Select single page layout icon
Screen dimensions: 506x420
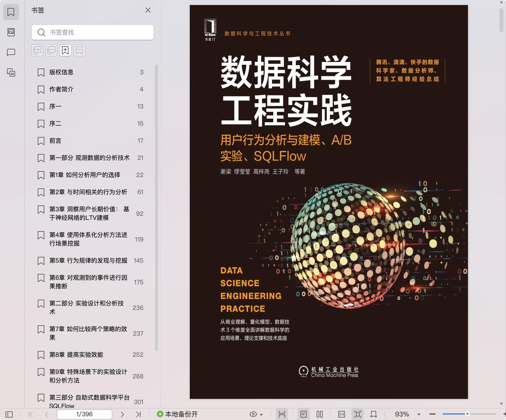pos(304,414)
